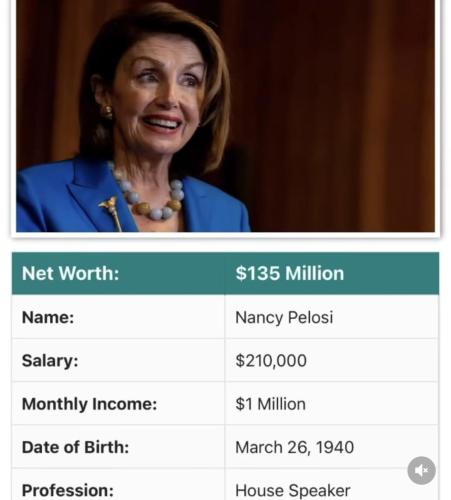The image size is (451, 500).
Task: Click the March 26, 1940 date cell
Action: coord(295,447)
